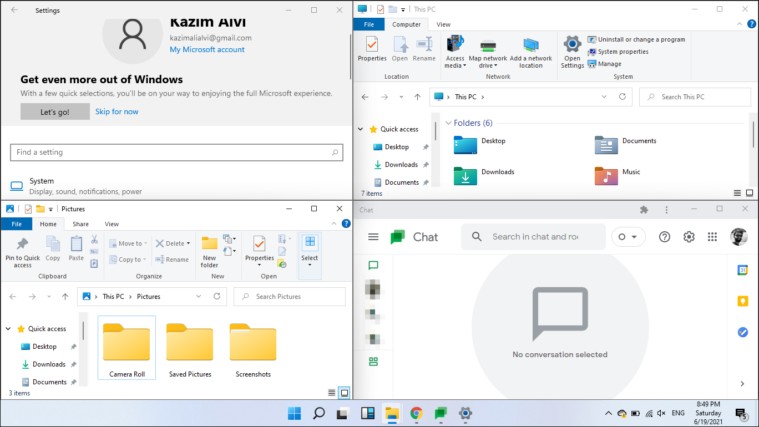Click Open Settings in This PC ribbon

click(572, 52)
